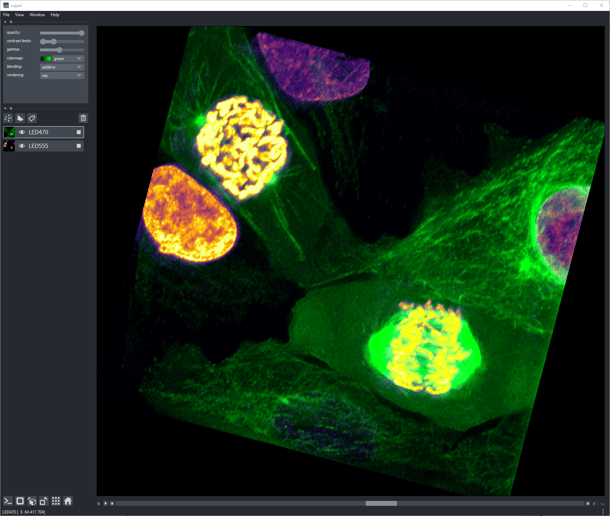Click the opacity slider handle
This screenshot has height=516, width=610.
(x=81, y=33)
